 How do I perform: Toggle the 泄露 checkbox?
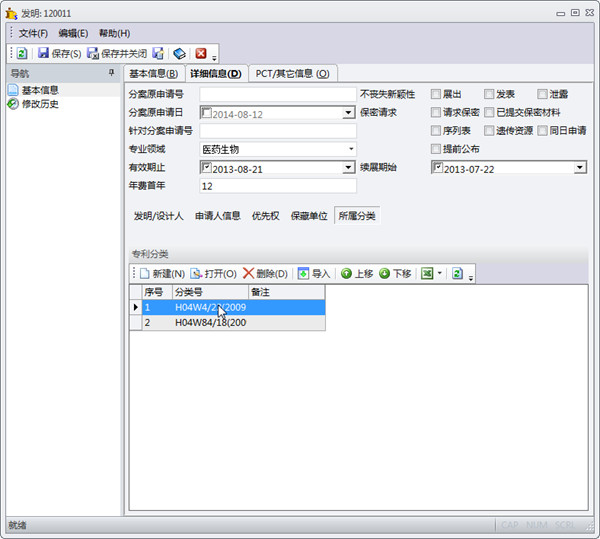coord(542,94)
